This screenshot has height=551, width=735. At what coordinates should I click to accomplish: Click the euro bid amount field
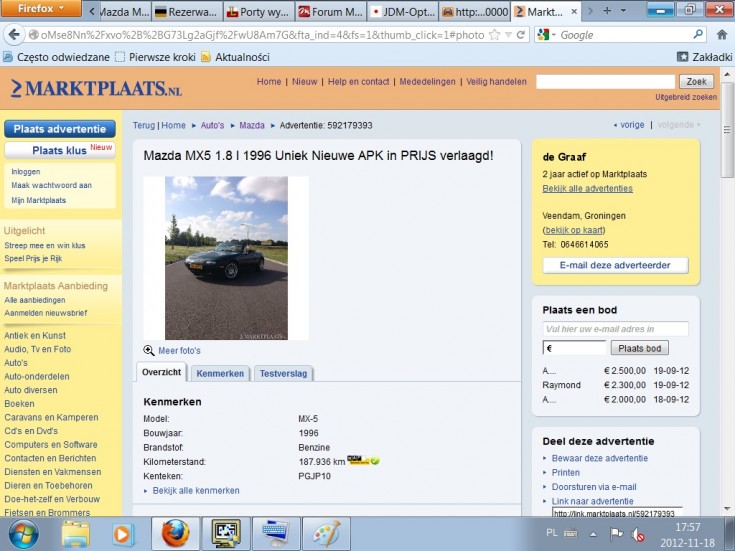(574, 348)
